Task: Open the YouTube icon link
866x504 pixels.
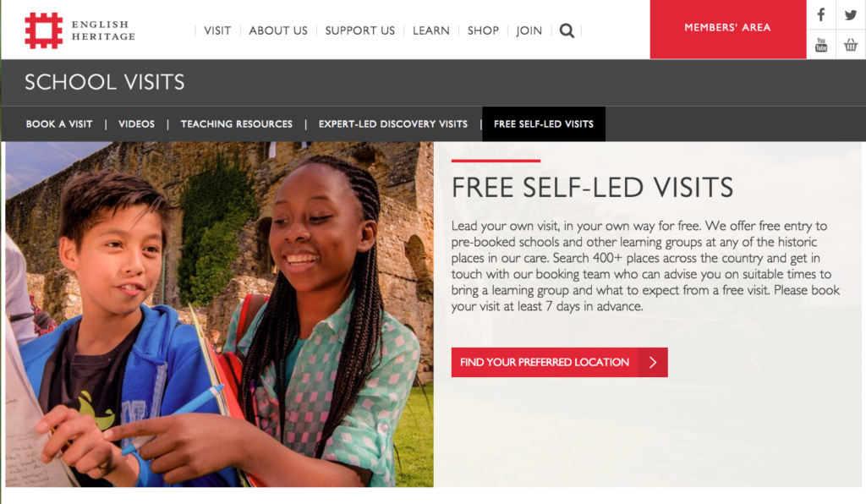Action: click(x=821, y=45)
